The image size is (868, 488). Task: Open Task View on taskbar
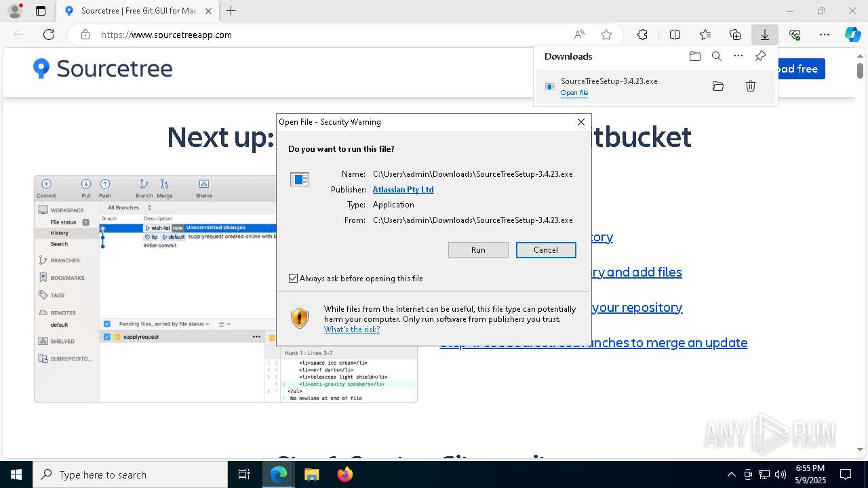[x=244, y=474]
